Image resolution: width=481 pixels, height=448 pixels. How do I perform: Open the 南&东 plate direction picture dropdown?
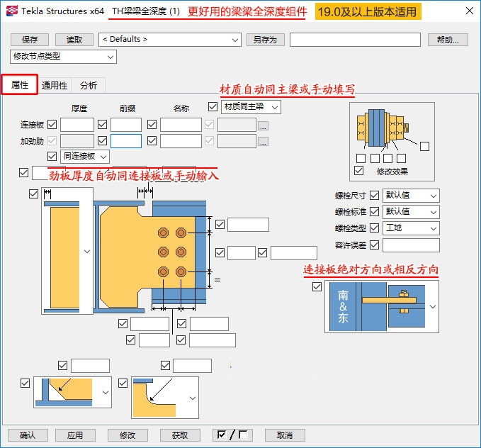pos(433,306)
